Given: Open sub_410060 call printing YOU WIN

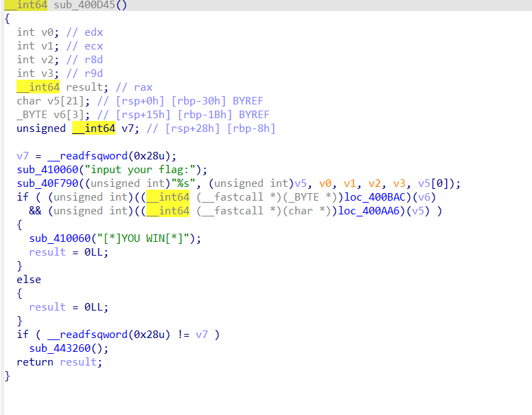Looking at the screenshot, I should (x=60, y=238).
